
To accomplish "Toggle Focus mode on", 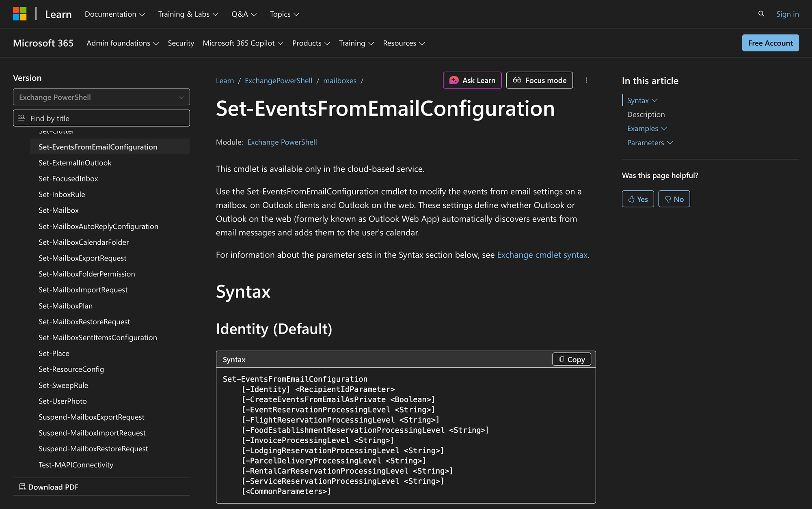I will coord(539,80).
